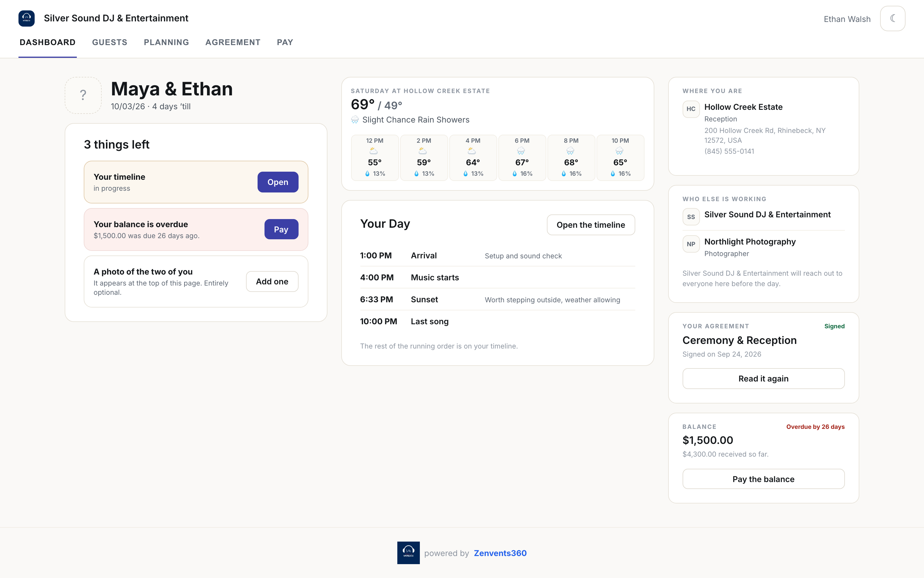Click Add one to upload a photo
The width and height of the screenshot is (924, 578).
tap(272, 281)
